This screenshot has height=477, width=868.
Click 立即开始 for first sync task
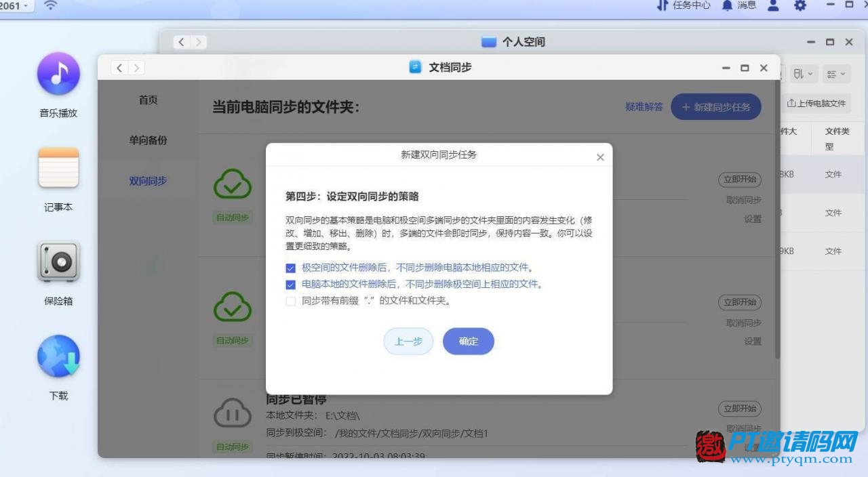click(740, 180)
